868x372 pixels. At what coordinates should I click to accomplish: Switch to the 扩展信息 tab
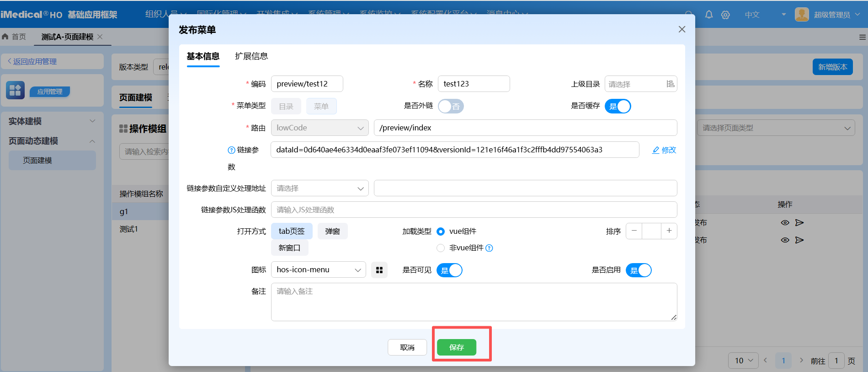click(x=251, y=56)
